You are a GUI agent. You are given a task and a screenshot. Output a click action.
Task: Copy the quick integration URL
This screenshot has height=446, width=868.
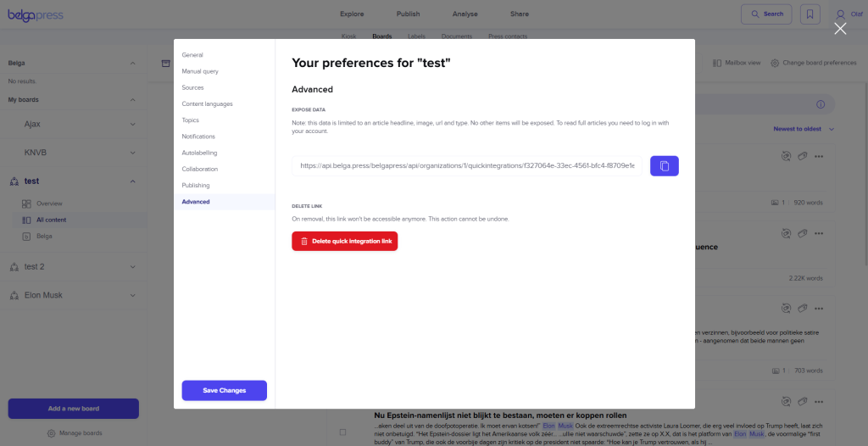tap(665, 165)
